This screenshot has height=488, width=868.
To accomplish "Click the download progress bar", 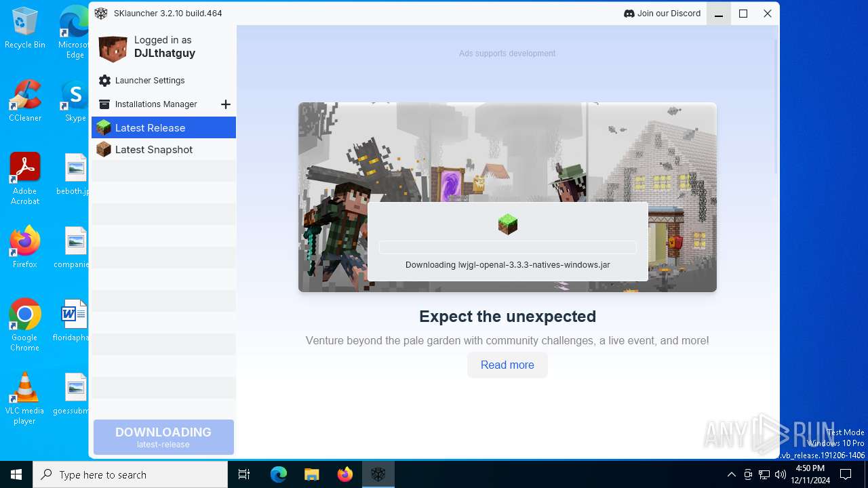I will (x=507, y=247).
